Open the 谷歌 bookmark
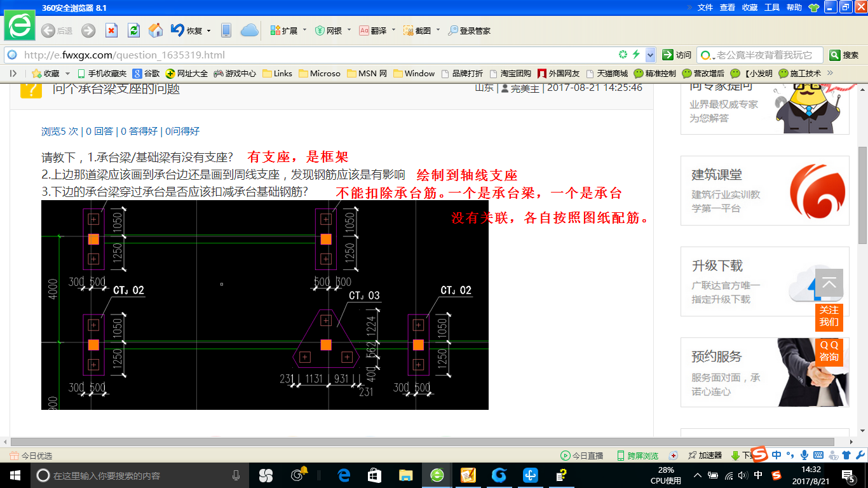 146,74
